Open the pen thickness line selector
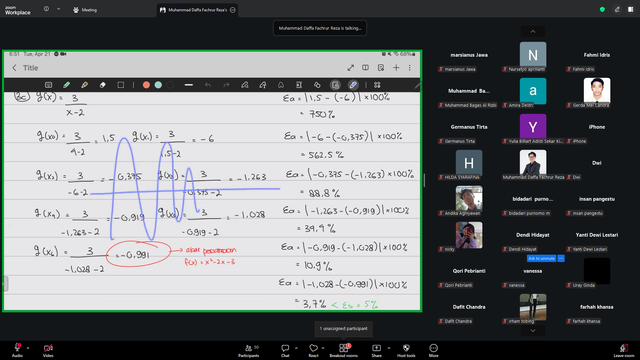Screen dimensions: 640x360 click(x=189, y=85)
